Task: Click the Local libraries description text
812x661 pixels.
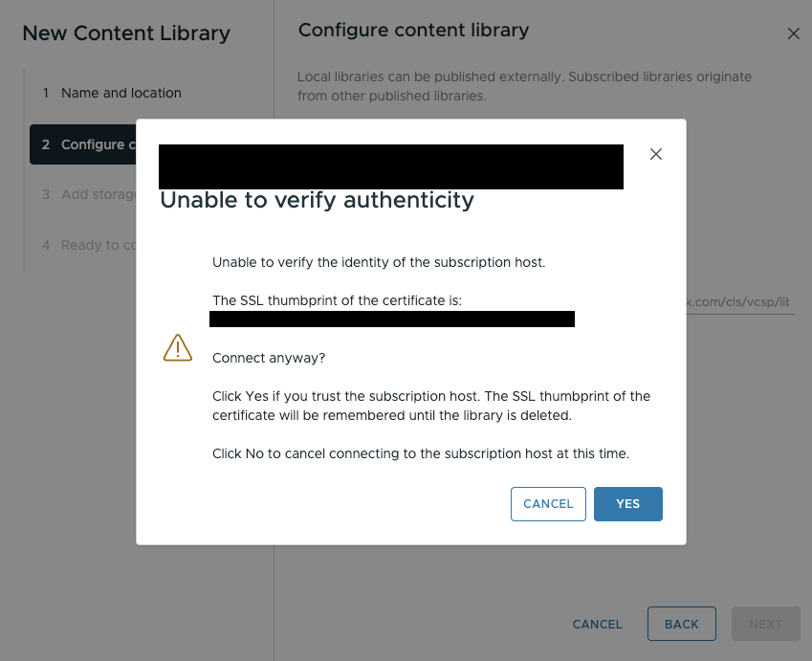Action: point(524,86)
